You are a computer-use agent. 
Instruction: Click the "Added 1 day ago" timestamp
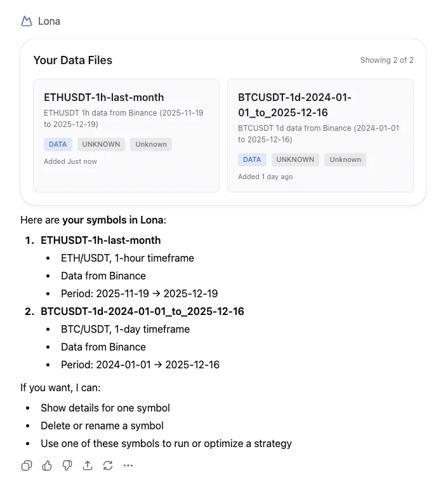265,177
